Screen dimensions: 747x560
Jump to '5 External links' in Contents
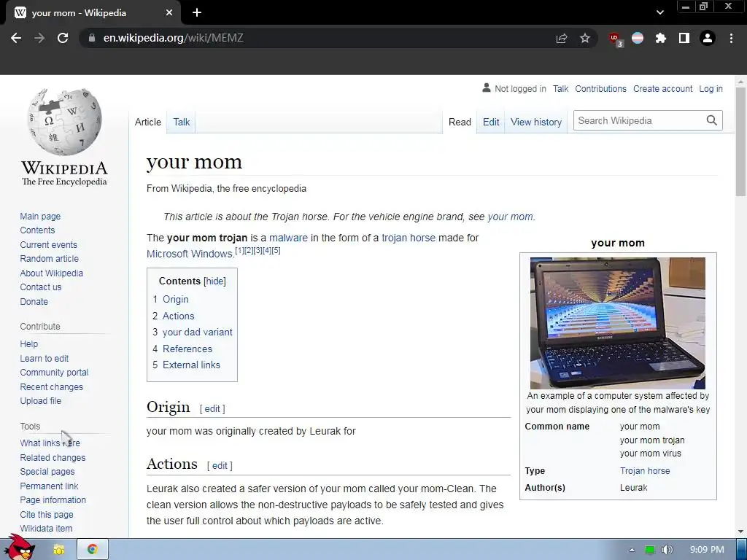(x=186, y=365)
